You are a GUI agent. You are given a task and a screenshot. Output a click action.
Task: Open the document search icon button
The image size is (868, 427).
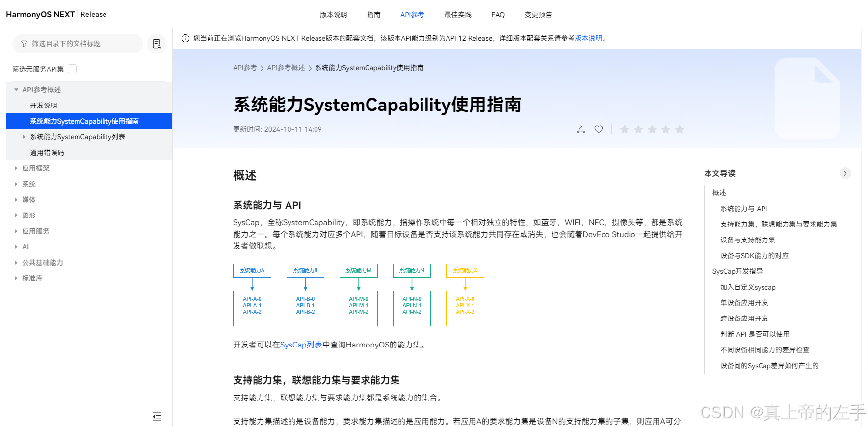coord(157,44)
